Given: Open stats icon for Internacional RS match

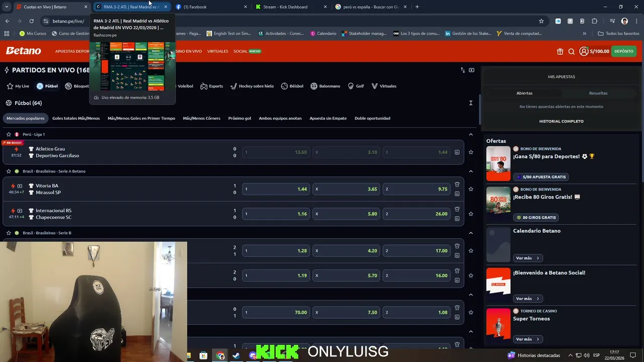Looking at the screenshot, I should (x=457, y=218).
